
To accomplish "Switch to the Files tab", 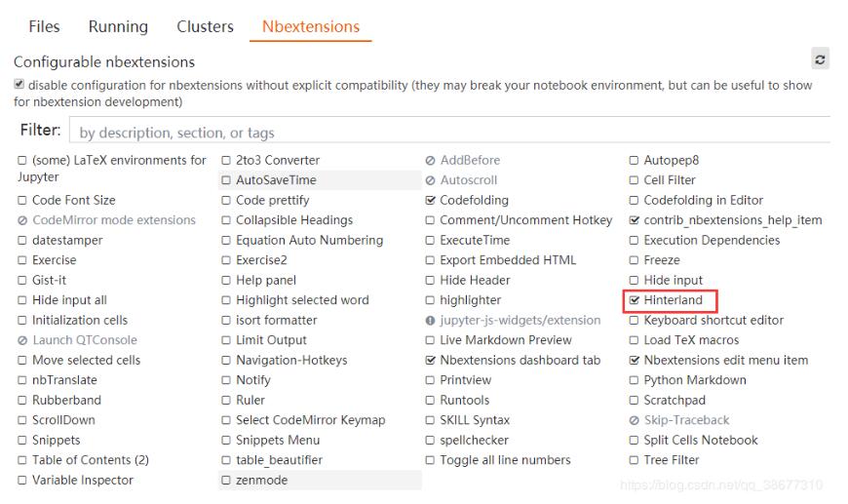I will pos(44,27).
